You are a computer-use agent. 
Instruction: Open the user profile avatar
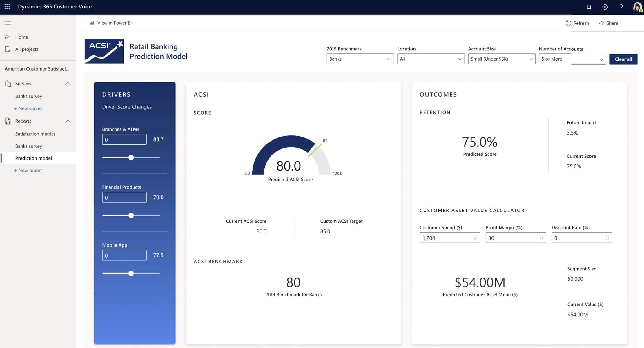pyautogui.click(x=637, y=7)
